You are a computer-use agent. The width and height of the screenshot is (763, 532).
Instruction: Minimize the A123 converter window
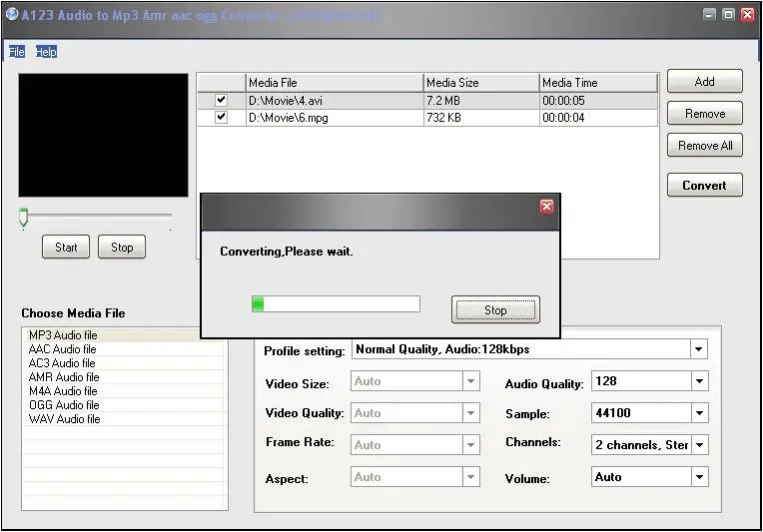(x=709, y=15)
